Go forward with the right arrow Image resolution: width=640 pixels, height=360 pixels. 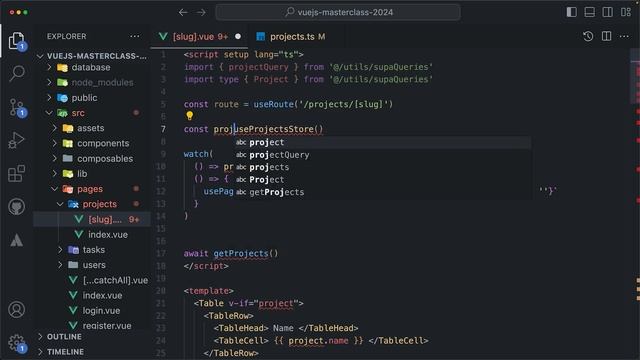coord(201,12)
